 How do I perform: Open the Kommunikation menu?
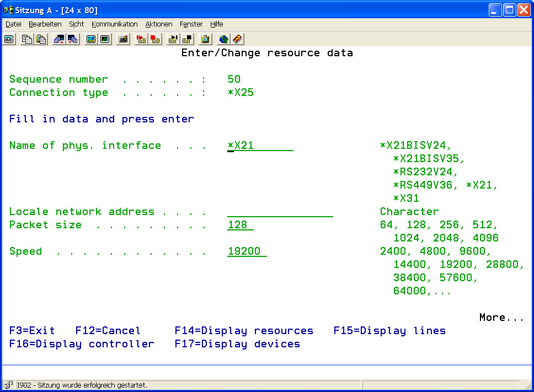click(x=114, y=24)
